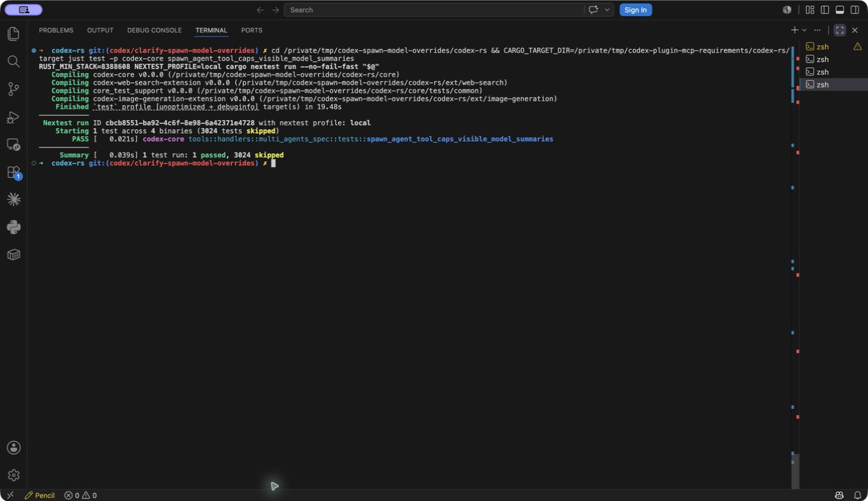Click the Pencil status bar item
This screenshot has width=868, height=501.
point(40,495)
